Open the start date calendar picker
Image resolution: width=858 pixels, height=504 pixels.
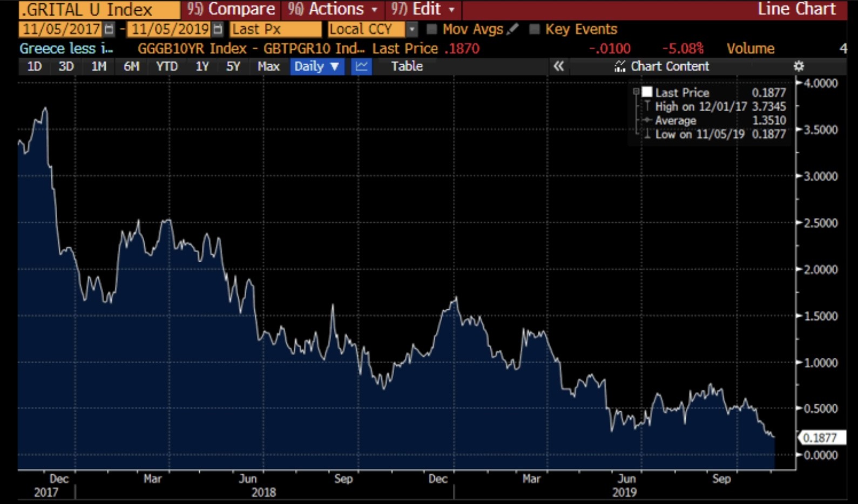click(109, 29)
